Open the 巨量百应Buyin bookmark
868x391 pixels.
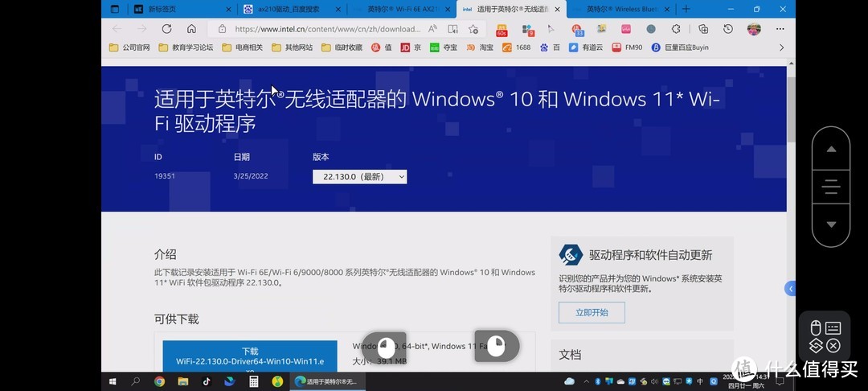(680, 47)
